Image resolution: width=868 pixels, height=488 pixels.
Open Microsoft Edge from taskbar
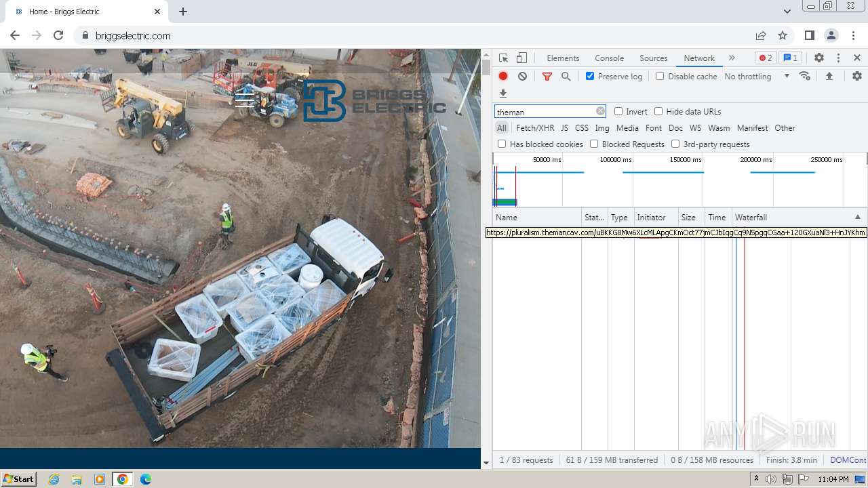click(146, 479)
